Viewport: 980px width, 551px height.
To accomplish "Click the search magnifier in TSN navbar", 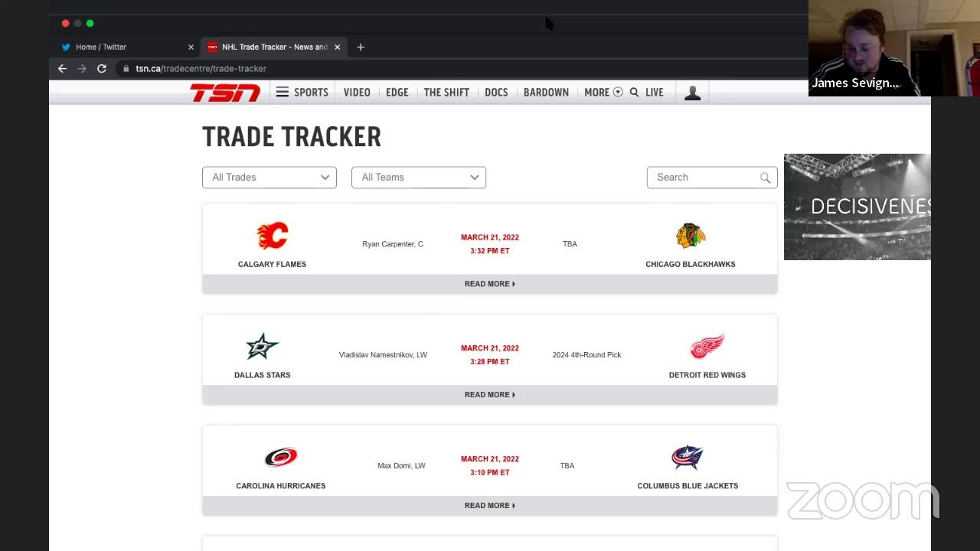I will click(x=634, y=92).
